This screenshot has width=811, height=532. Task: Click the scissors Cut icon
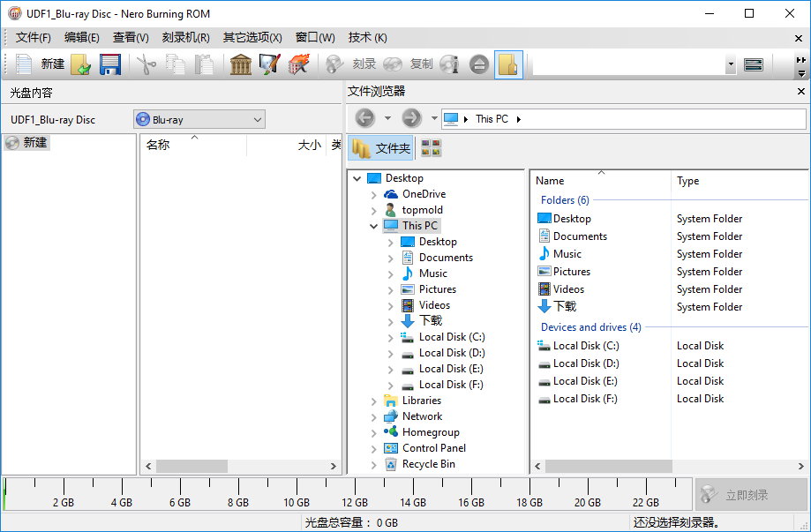point(146,64)
